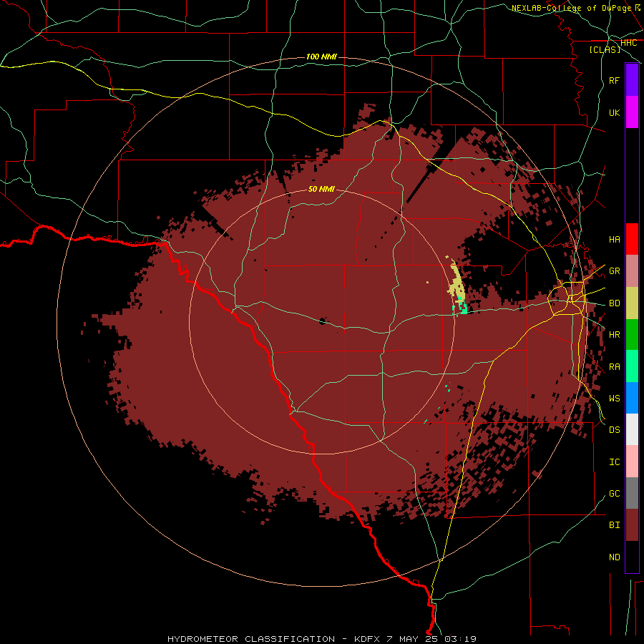The image size is (644, 644).
Task: Click the RA legend label
Action: (x=614, y=367)
